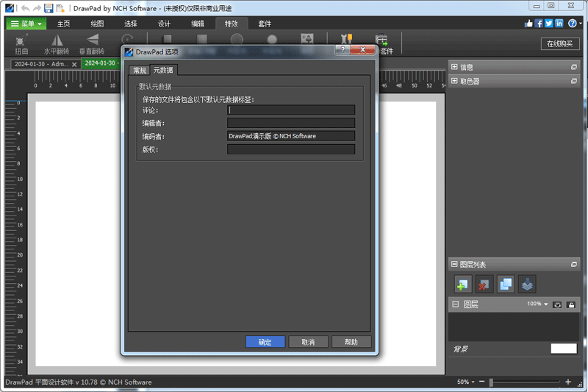
Task: Switch to the 设计 ribbon tab
Action: click(164, 24)
